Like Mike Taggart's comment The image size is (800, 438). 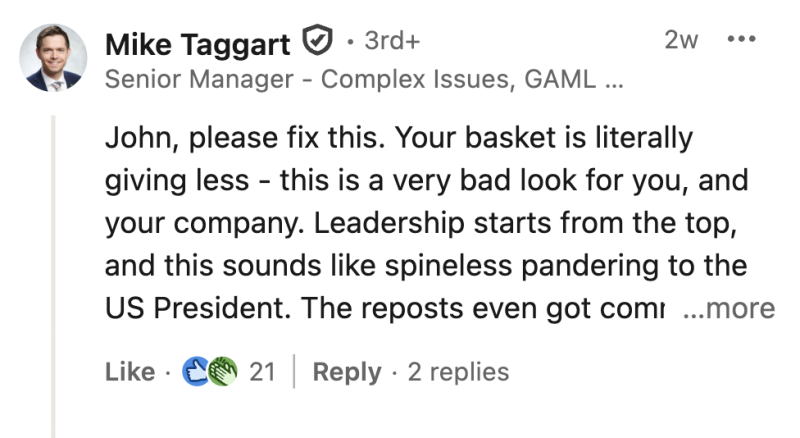click(x=129, y=372)
